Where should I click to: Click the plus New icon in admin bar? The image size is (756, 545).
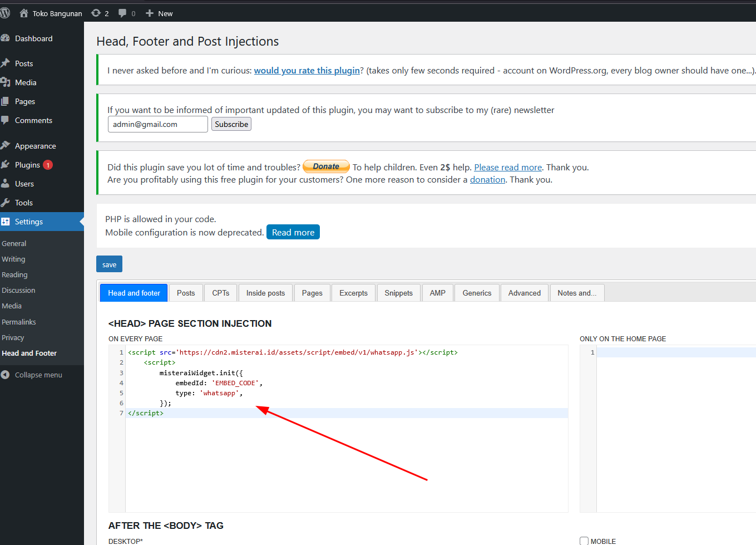[x=150, y=13]
